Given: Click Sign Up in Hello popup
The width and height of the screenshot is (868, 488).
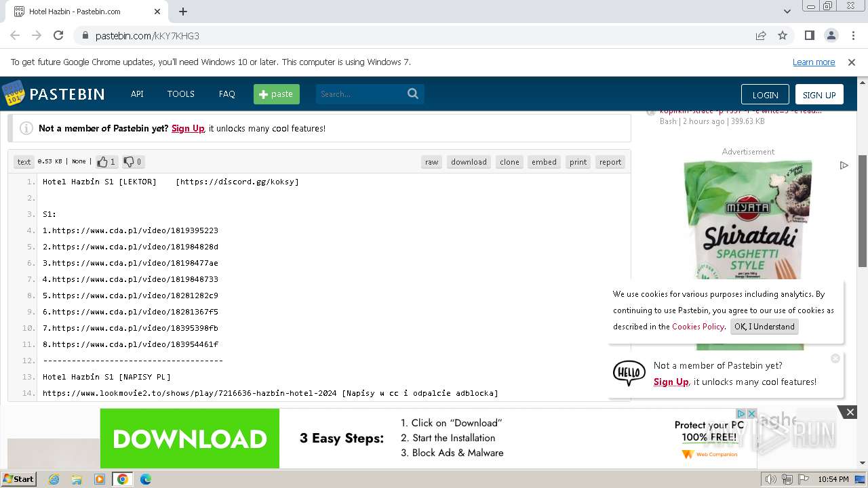Looking at the screenshot, I should (x=671, y=382).
